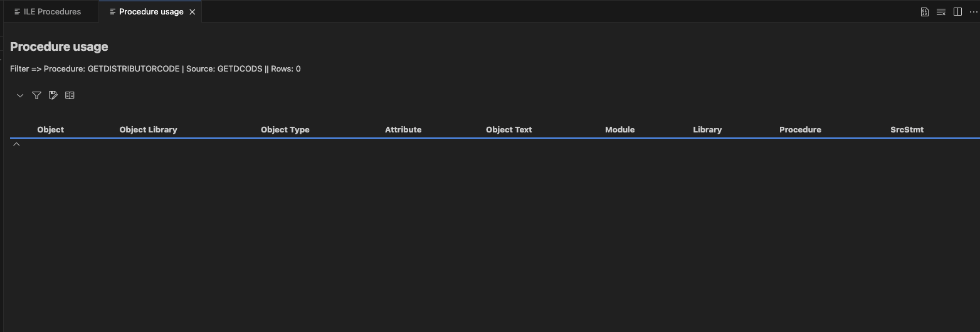Click the Procedure column header
980x332 pixels.
(x=800, y=130)
